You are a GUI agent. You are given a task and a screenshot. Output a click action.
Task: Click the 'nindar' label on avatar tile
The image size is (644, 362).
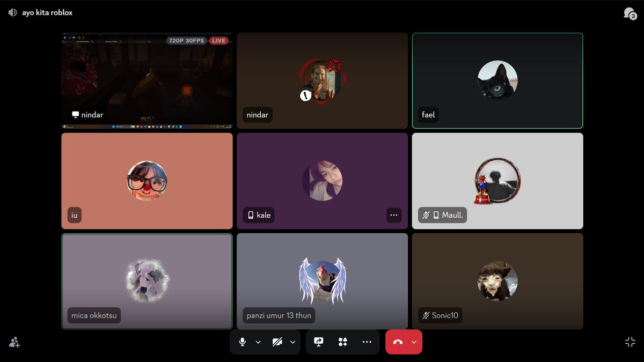(x=258, y=115)
